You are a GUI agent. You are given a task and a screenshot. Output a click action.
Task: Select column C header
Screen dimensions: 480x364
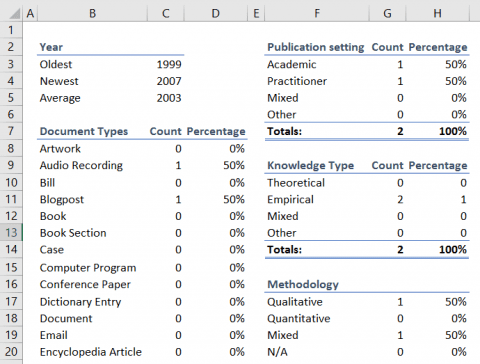(166, 14)
